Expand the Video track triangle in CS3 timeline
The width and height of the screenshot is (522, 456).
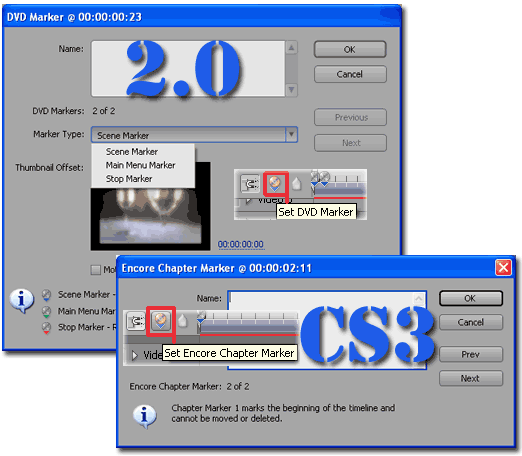pos(134,355)
